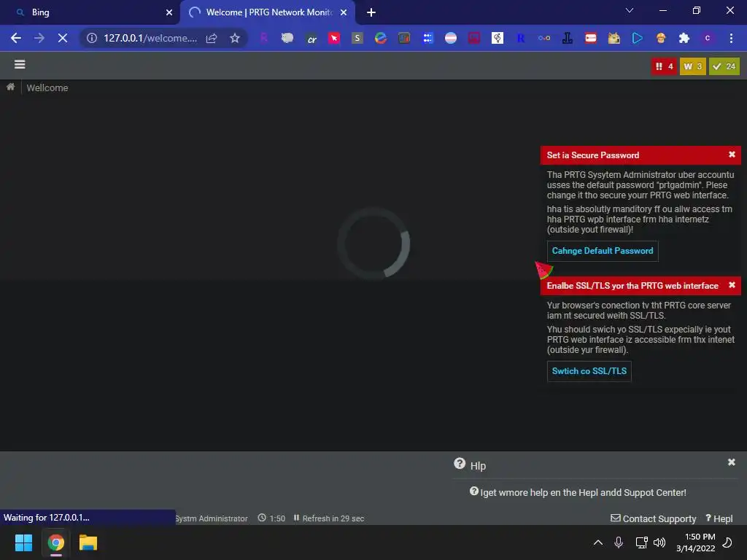View site information for 127.0.0.1
This screenshot has width=747, height=560.
tap(91, 38)
